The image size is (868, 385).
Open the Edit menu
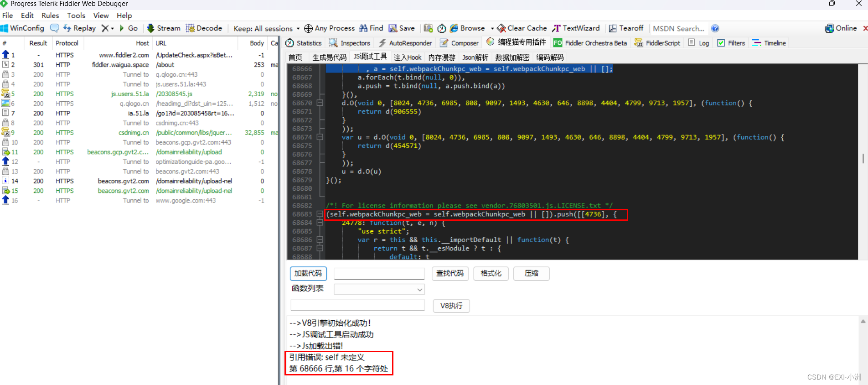tap(27, 16)
